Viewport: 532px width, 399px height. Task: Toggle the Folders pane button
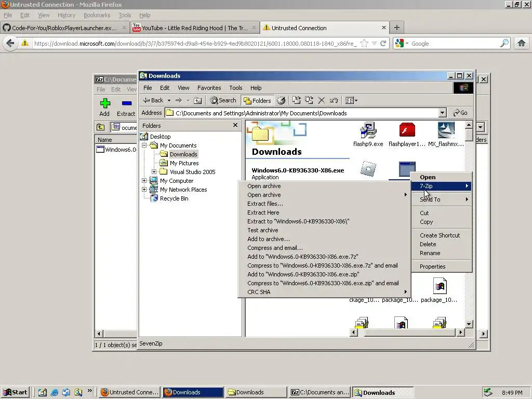point(257,100)
